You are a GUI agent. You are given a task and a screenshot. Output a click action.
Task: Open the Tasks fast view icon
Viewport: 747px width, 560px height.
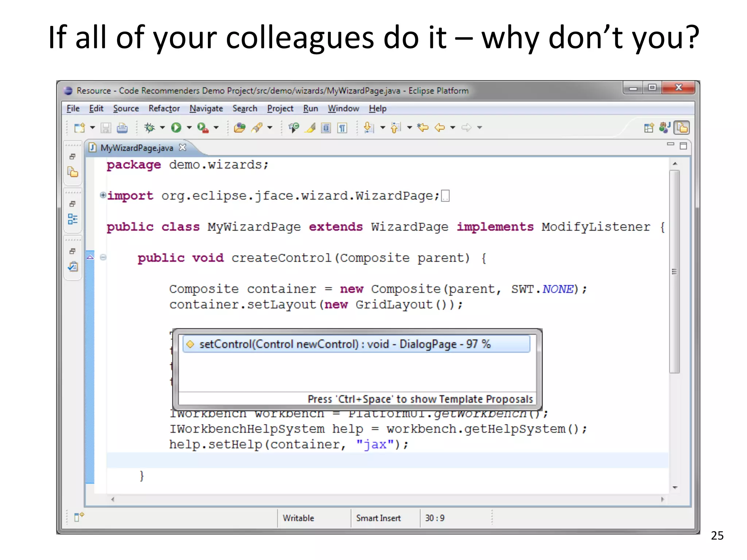coord(73,267)
